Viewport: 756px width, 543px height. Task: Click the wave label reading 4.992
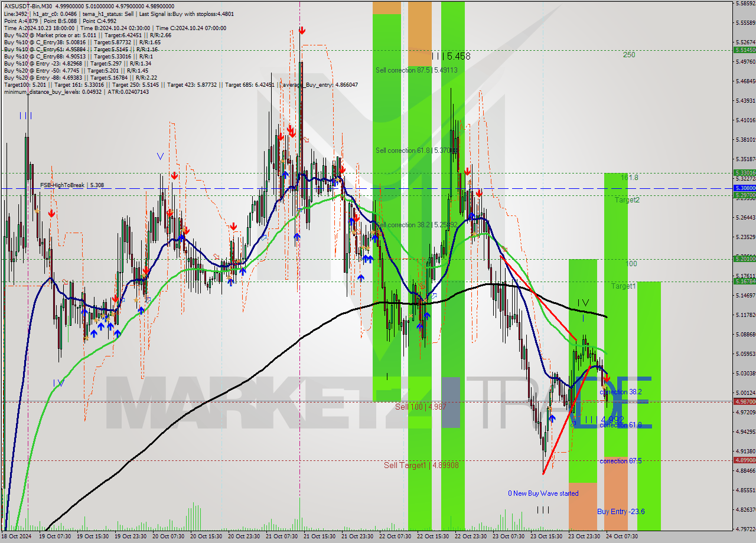point(604,420)
